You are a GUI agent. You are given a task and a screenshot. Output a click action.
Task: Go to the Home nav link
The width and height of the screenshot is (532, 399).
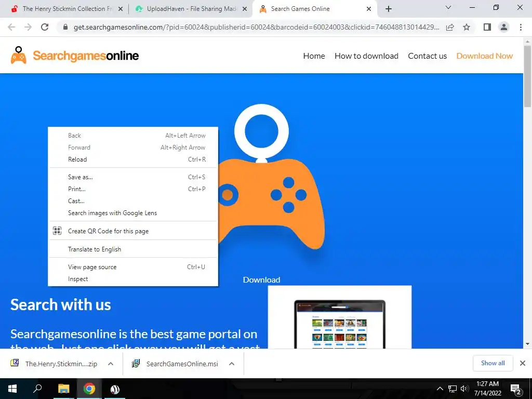click(314, 56)
